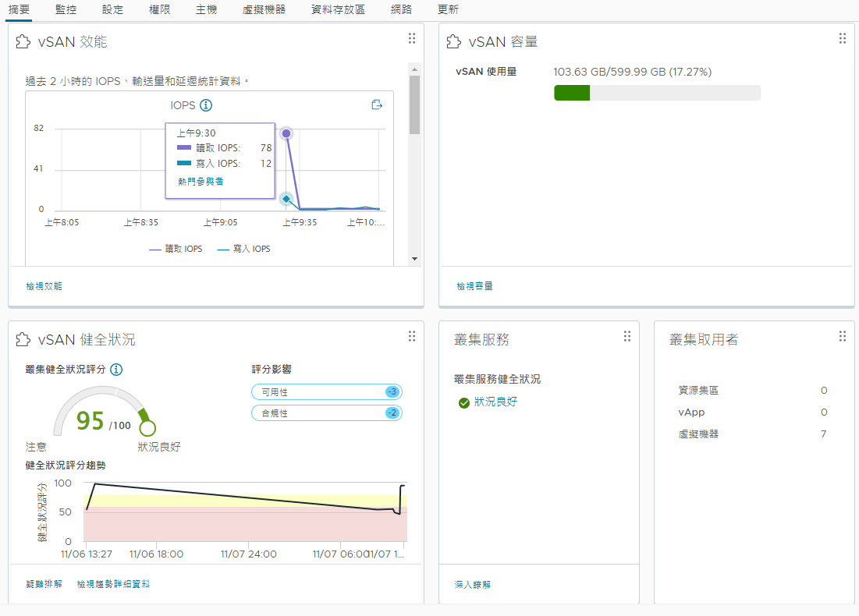Select the 權限 tab

tap(159, 10)
